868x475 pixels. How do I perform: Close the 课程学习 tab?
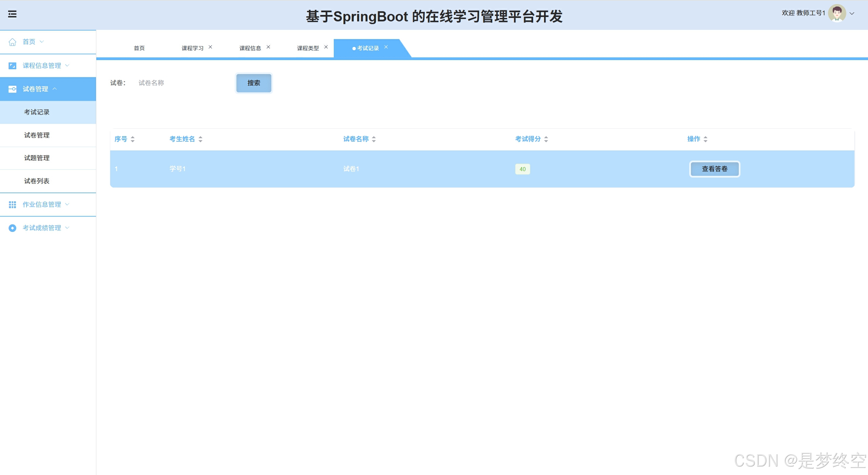pos(210,47)
